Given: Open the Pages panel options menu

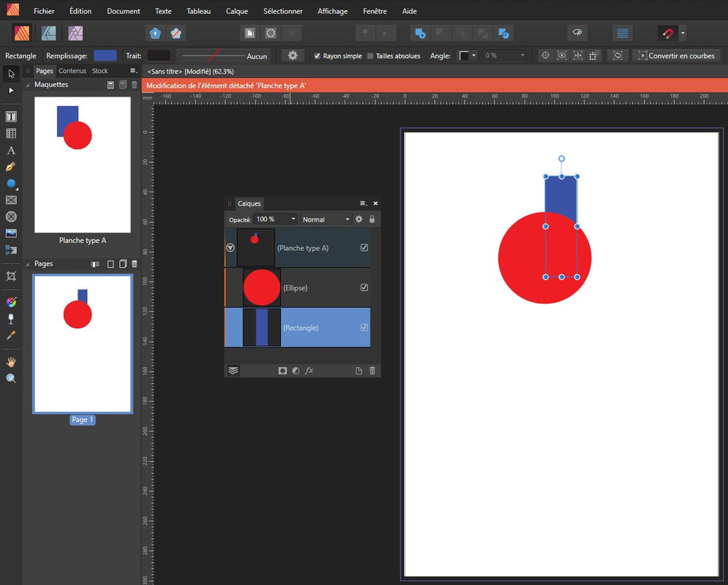Looking at the screenshot, I should click(133, 71).
